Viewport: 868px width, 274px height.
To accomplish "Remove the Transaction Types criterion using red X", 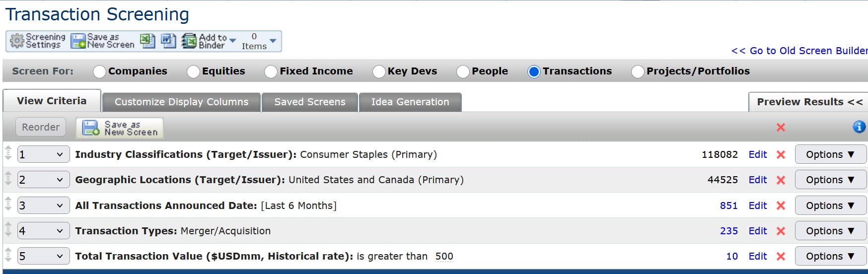I will pyautogui.click(x=781, y=231).
